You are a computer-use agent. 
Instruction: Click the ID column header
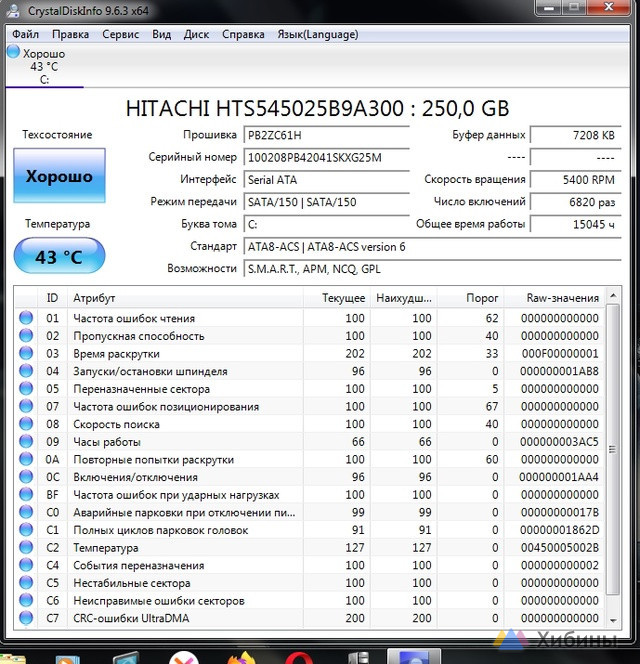pos(52,298)
